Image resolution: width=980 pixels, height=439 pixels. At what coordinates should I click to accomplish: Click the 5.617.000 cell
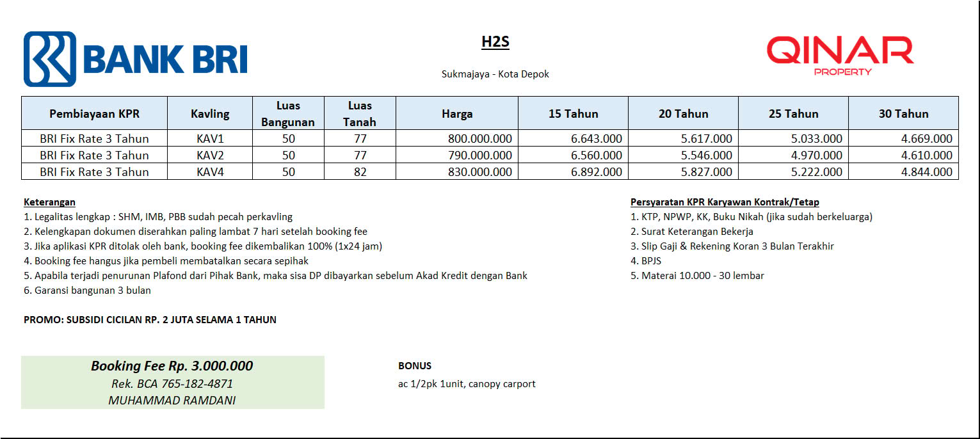pos(684,138)
